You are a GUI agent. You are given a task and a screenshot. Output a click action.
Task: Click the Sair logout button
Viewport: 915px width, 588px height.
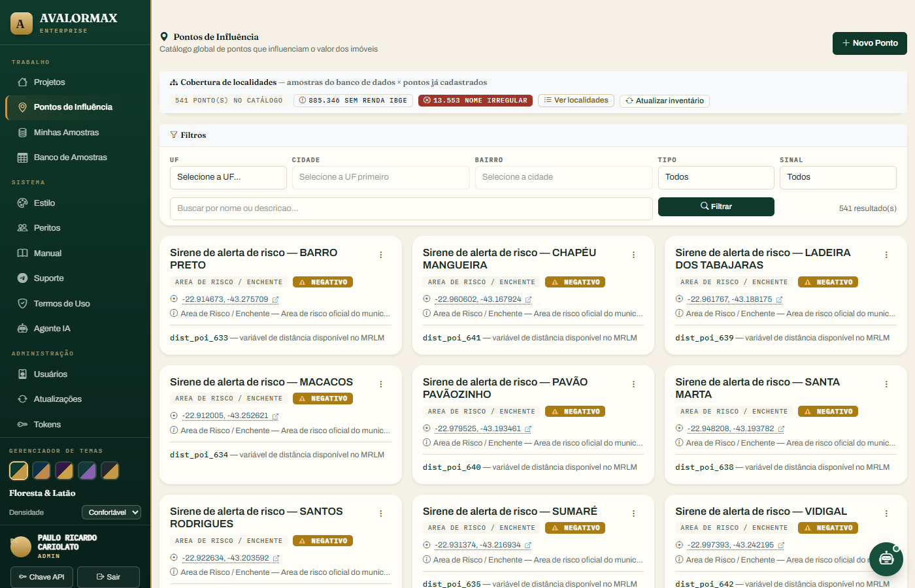(x=108, y=577)
